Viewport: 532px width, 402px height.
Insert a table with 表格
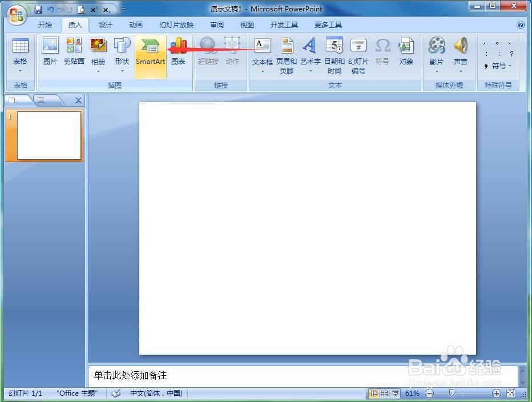[x=20, y=56]
